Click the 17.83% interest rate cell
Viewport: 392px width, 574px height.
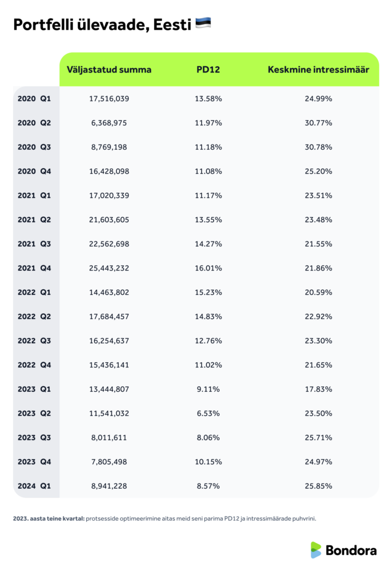click(318, 389)
